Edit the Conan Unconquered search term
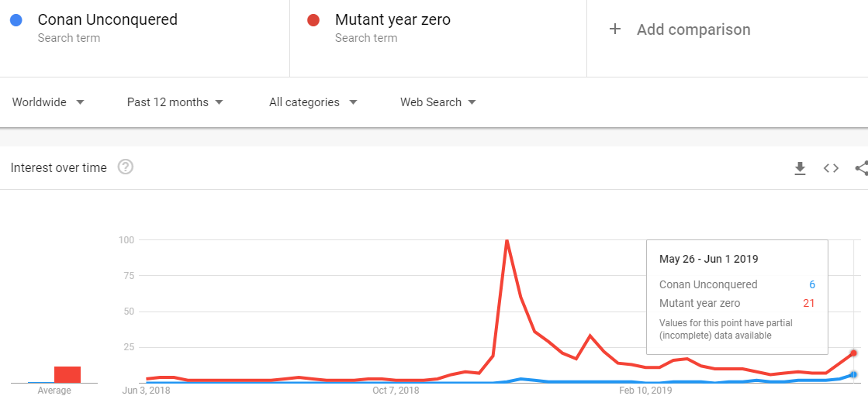Image resolution: width=868 pixels, height=420 pixels. pos(107,20)
